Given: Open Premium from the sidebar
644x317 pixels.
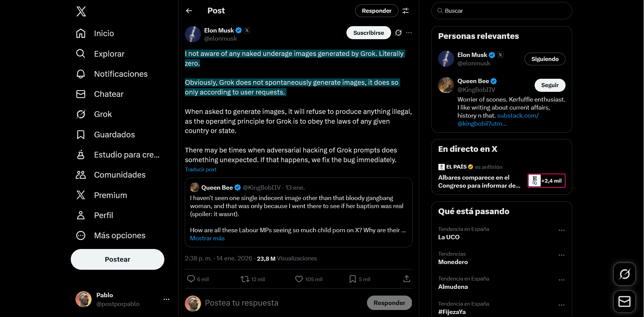Looking at the screenshot, I should (81, 195).
